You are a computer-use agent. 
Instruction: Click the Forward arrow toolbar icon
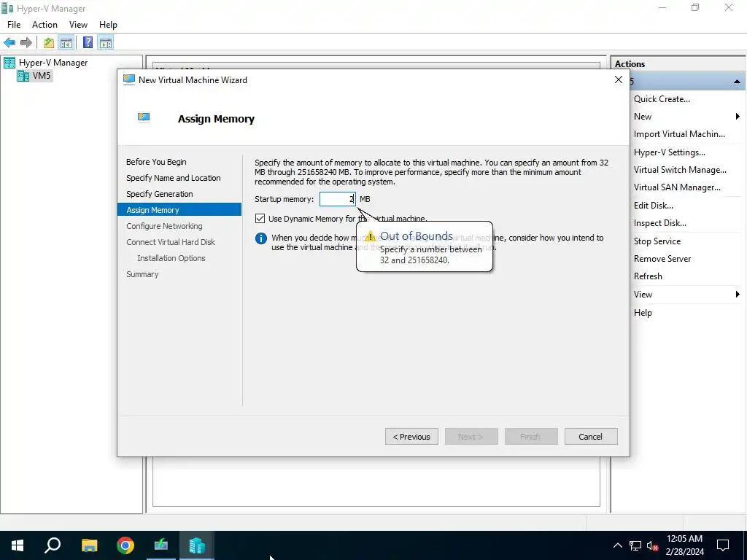point(26,43)
